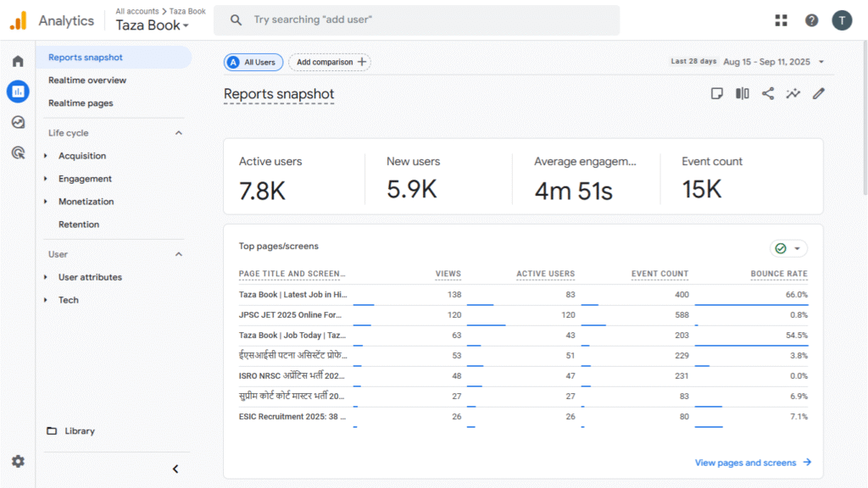Follow View pages and screens link
This screenshot has width=868, height=488.
click(x=746, y=463)
